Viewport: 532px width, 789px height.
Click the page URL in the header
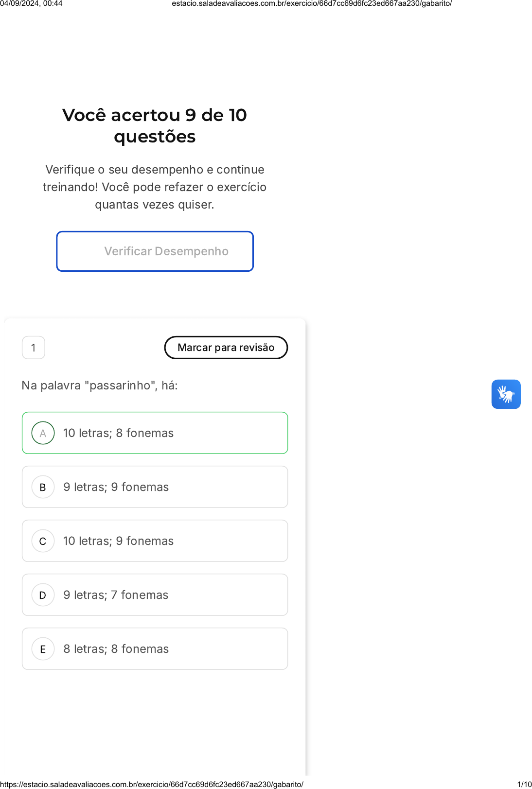click(312, 3)
